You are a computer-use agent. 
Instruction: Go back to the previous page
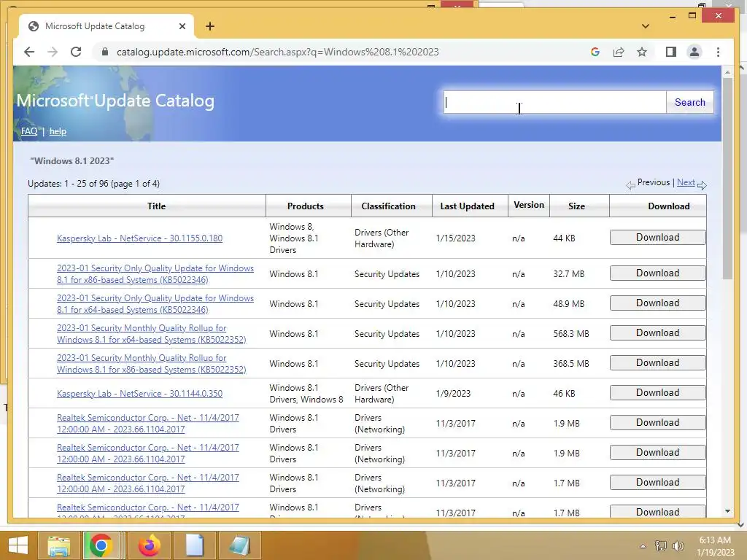[29, 52]
